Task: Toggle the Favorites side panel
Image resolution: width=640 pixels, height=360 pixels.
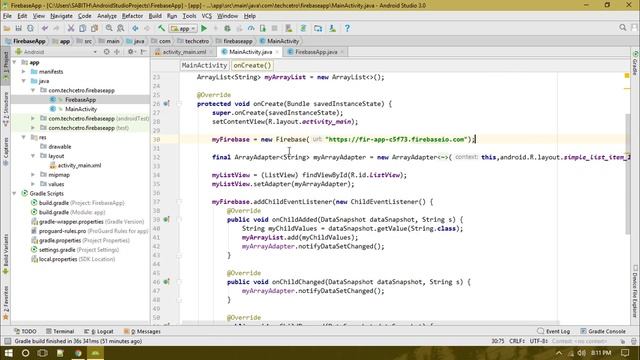Action: click(x=6, y=302)
